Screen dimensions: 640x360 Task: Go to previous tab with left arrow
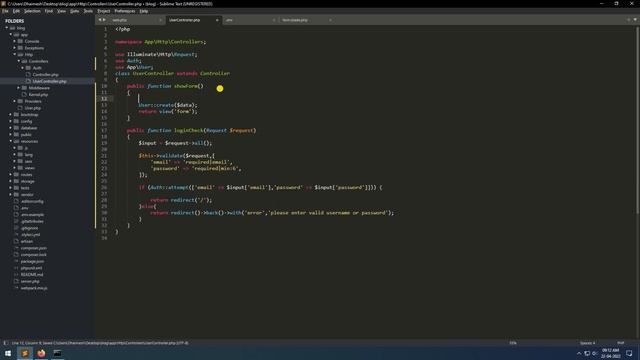(x=100, y=20)
